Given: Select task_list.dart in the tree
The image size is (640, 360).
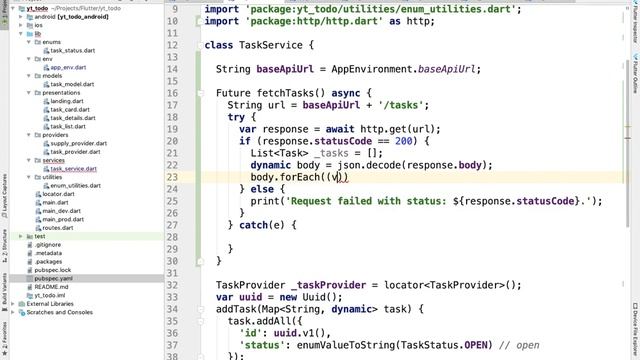Looking at the screenshot, I should click(68, 127).
